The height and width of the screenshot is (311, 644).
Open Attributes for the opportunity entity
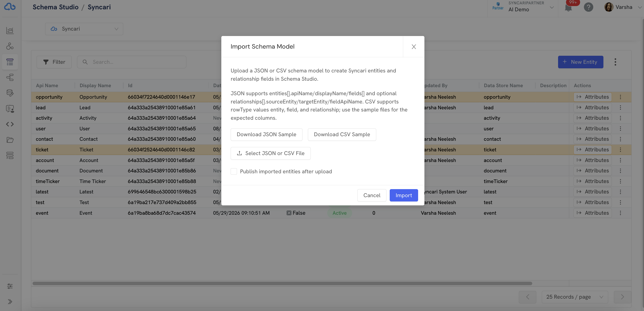click(593, 97)
